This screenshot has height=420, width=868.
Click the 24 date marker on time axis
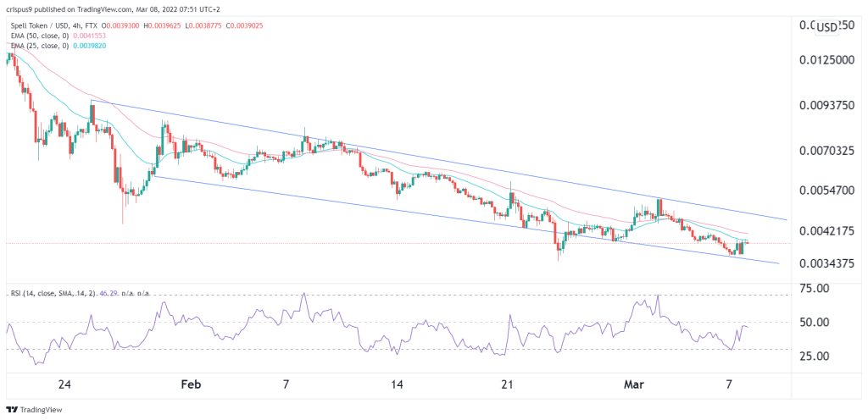pyautogui.click(x=64, y=383)
